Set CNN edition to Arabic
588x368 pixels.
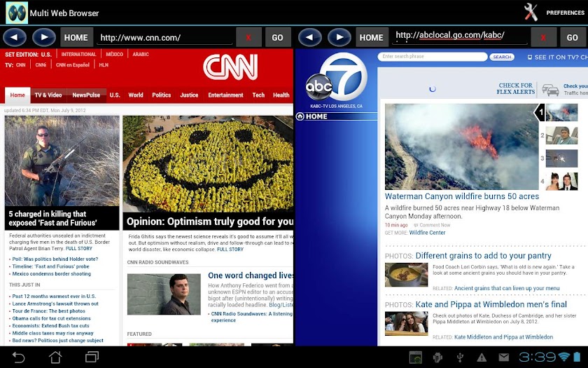point(141,55)
